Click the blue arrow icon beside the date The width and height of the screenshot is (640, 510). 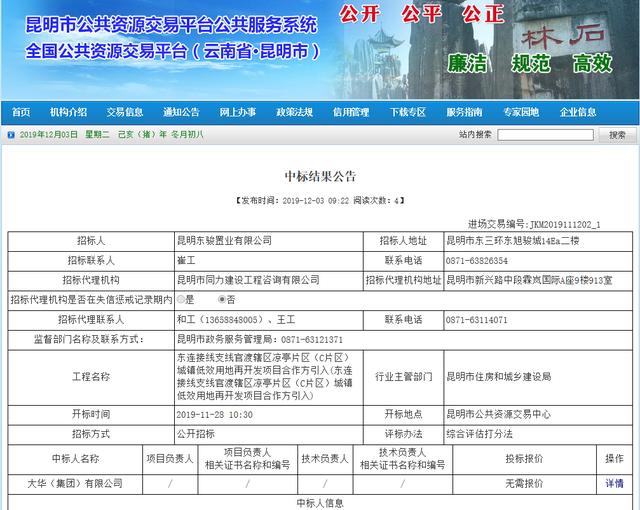pos(11,135)
